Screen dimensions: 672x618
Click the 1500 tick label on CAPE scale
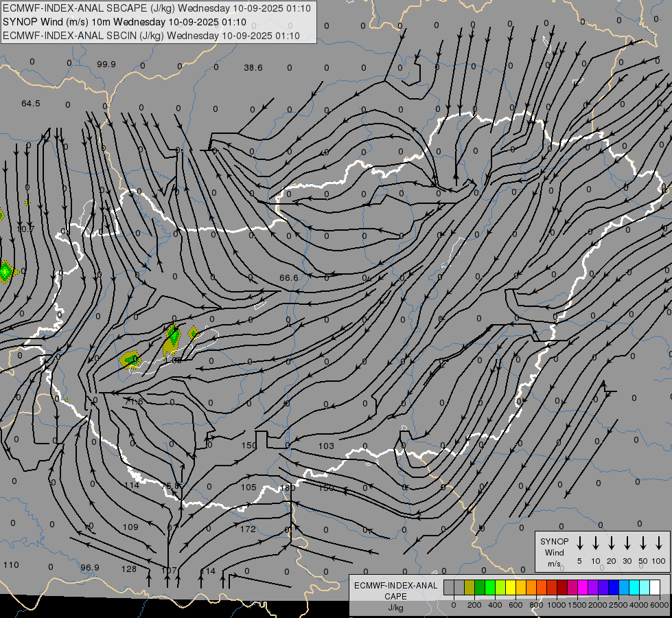(577, 605)
